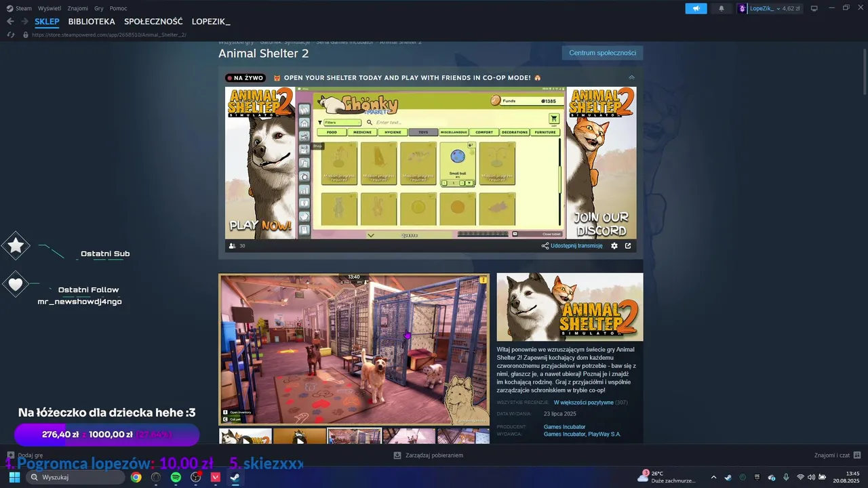
Task: Click the NA ŻYWO live badge
Action: tap(245, 78)
